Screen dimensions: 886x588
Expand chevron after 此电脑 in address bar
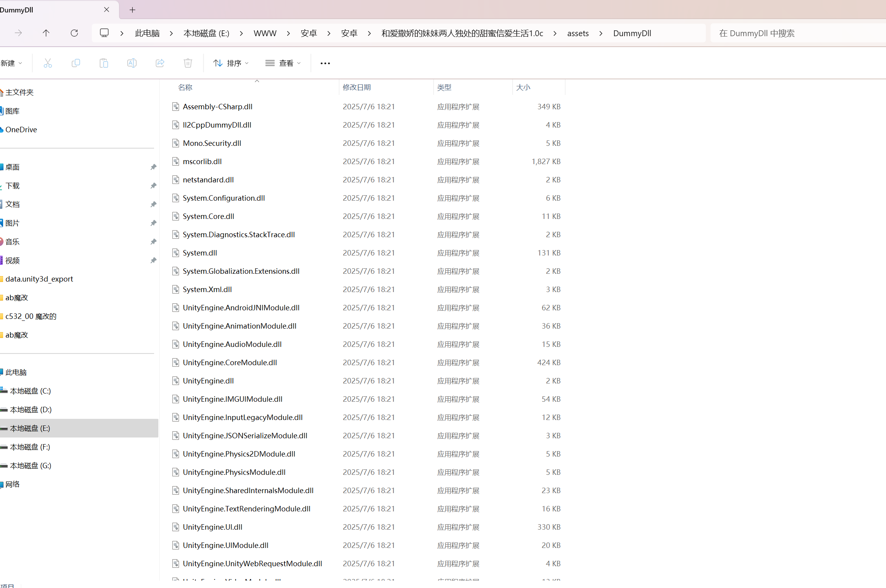[171, 33]
